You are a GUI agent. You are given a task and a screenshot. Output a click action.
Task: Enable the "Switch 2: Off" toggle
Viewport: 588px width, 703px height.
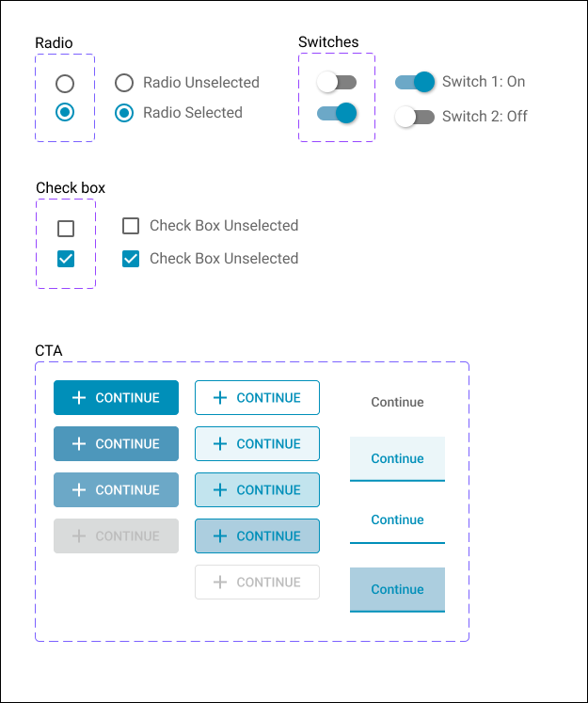(x=415, y=117)
